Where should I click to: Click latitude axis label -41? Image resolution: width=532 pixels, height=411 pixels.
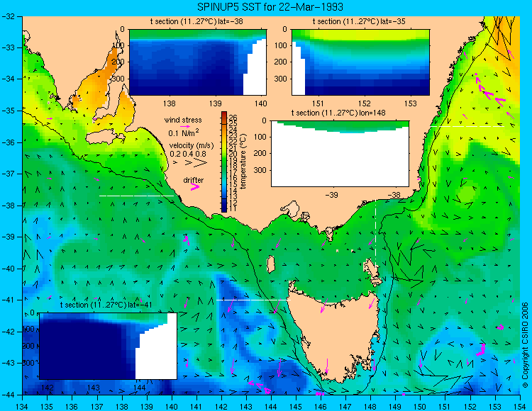point(7,300)
